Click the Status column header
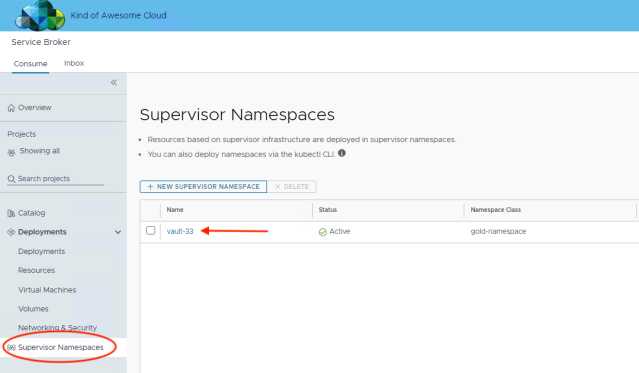This screenshot has height=373, width=639. coord(328,210)
